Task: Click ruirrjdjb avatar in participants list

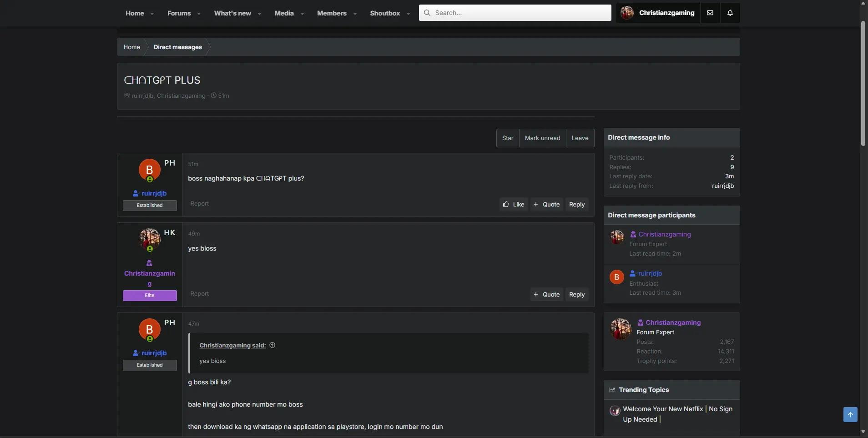Action: click(616, 277)
